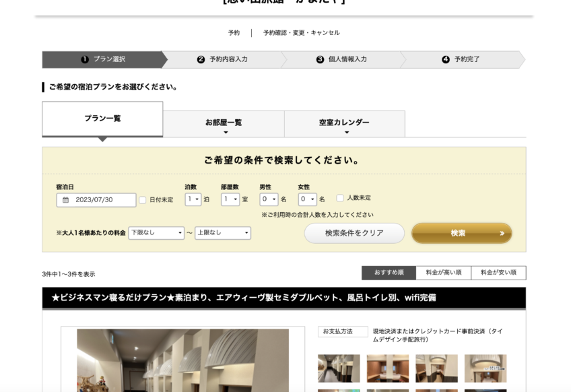Viewport: 571px width, 392px height.
Task: Click the ご希望の条件で検索してください heading
Action: pos(282,160)
